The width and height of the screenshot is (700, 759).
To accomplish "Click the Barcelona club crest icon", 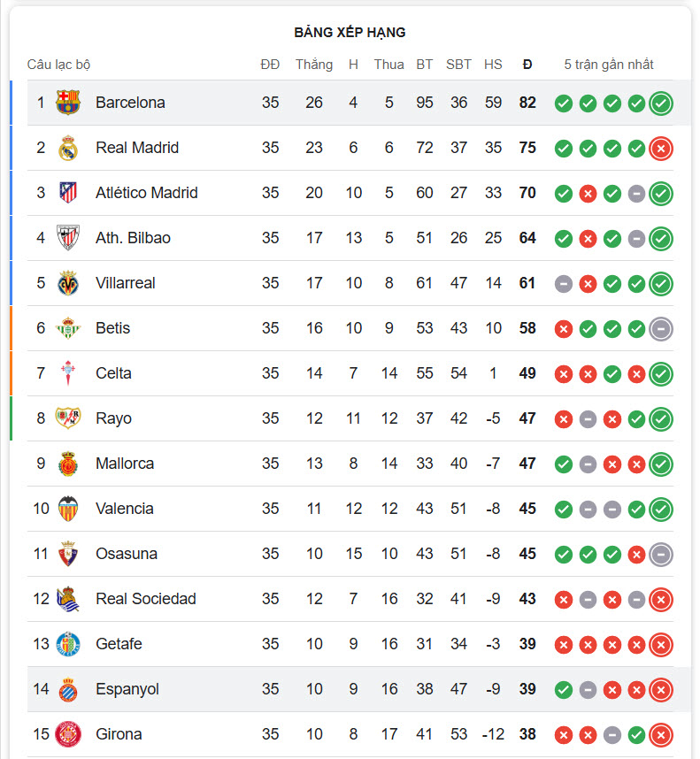I will tap(68, 103).
